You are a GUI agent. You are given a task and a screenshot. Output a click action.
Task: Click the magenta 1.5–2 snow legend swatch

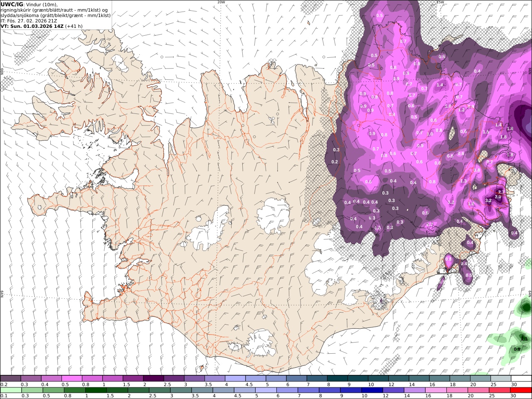click(133, 378)
